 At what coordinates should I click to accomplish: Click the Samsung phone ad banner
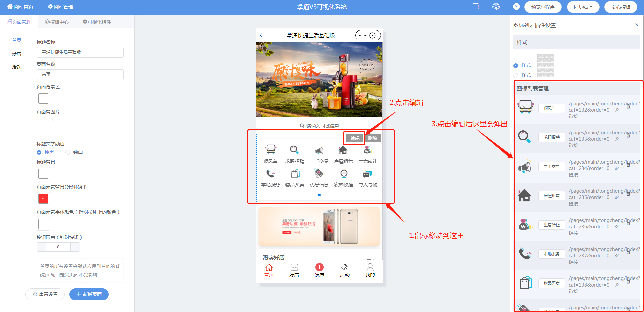tap(319, 227)
